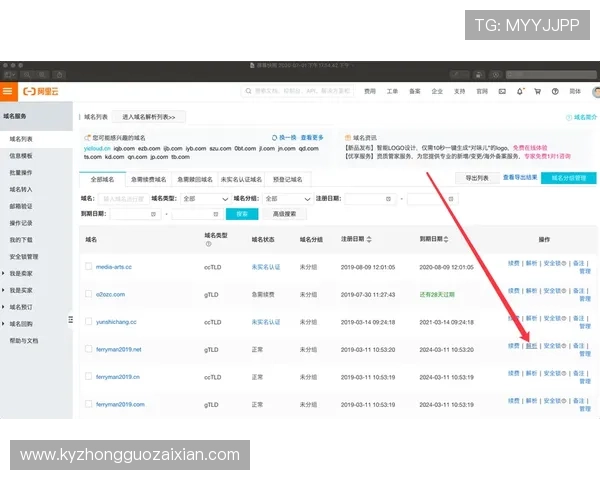Click the 高级搜索 button
600x480 pixels.
(284, 214)
